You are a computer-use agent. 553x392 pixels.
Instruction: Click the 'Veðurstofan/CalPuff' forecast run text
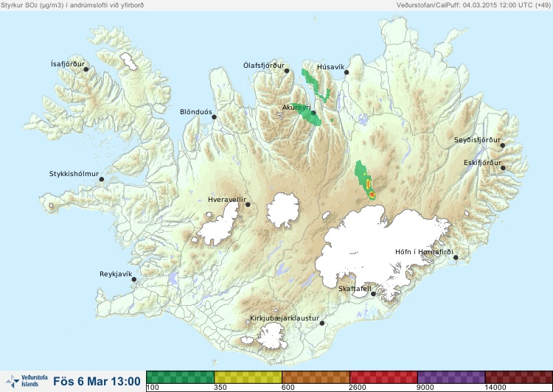[473, 5]
